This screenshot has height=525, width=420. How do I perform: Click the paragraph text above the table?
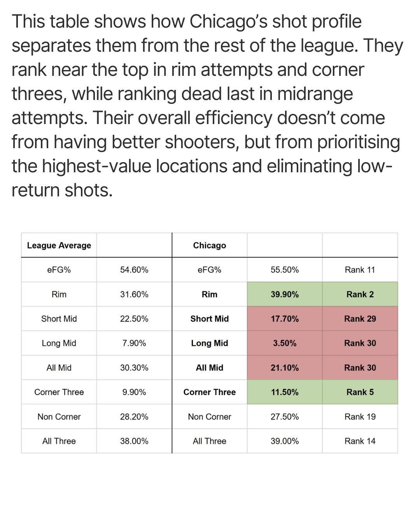click(x=206, y=106)
